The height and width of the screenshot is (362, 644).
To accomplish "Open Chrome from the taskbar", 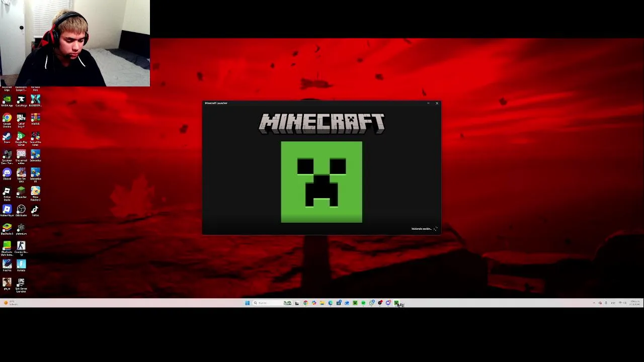I will (305, 303).
